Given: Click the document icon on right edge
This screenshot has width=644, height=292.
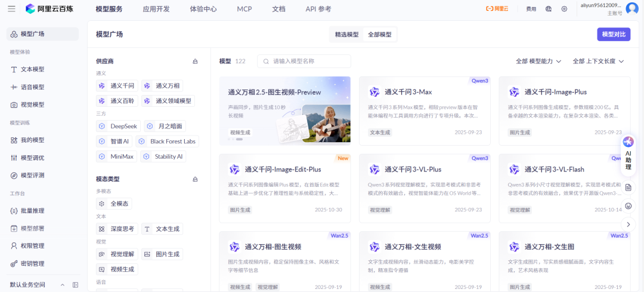Looking at the screenshot, I should point(628,188).
